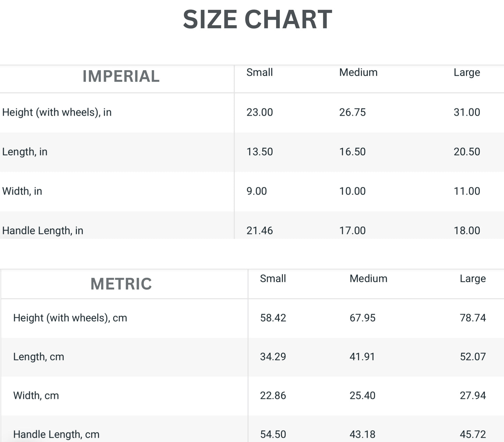Click the Medium column header in Imperial table
The image size is (504, 442).
(x=358, y=73)
